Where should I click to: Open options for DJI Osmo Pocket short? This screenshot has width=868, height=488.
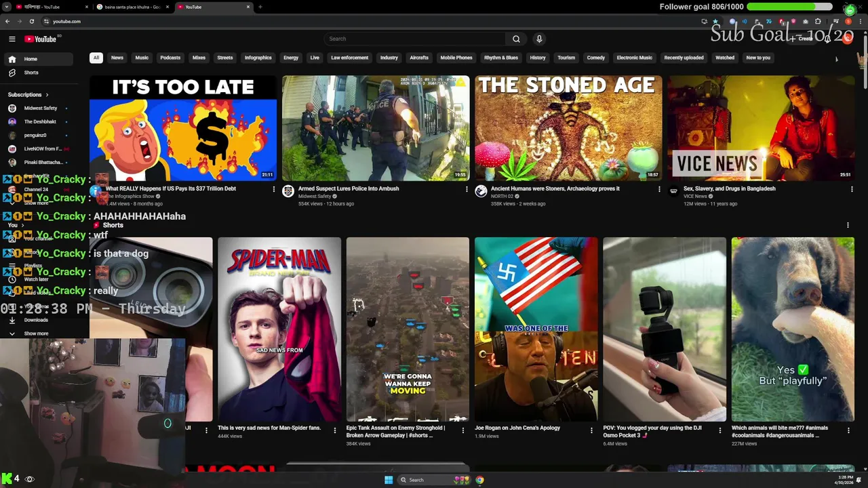(720, 430)
